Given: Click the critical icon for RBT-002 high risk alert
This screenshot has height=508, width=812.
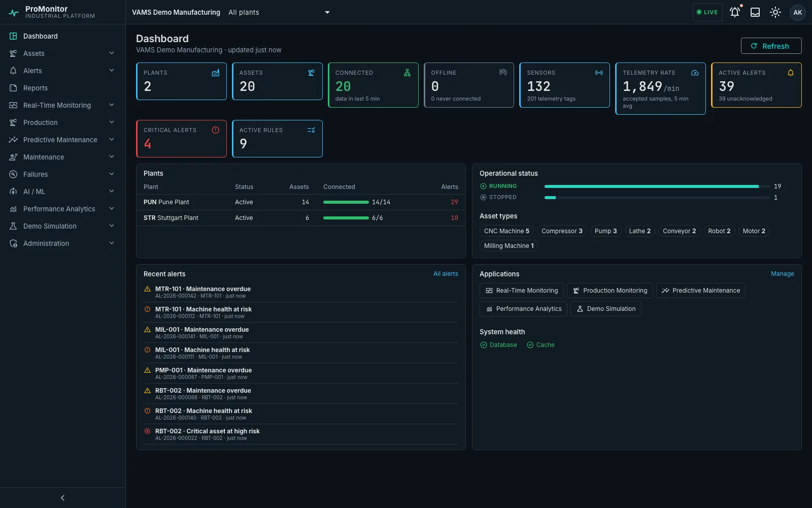Looking at the screenshot, I should click(148, 431).
